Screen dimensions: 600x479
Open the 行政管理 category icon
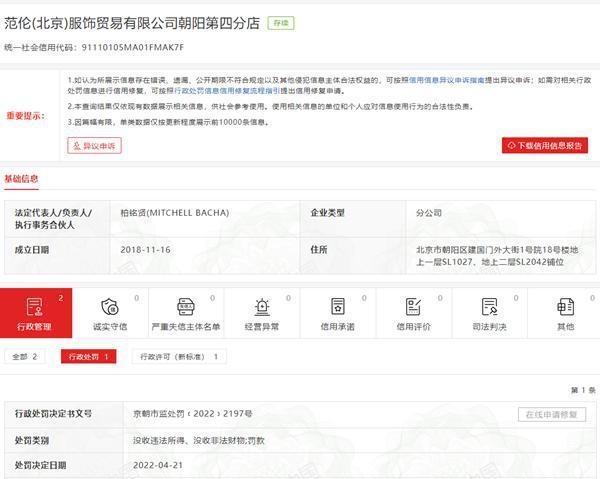pos(34,307)
